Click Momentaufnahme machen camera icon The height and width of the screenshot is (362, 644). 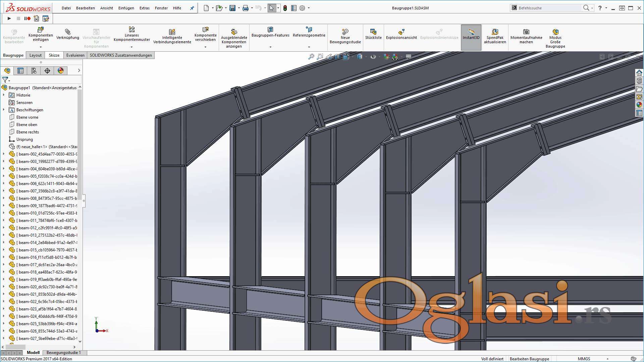tap(526, 32)
